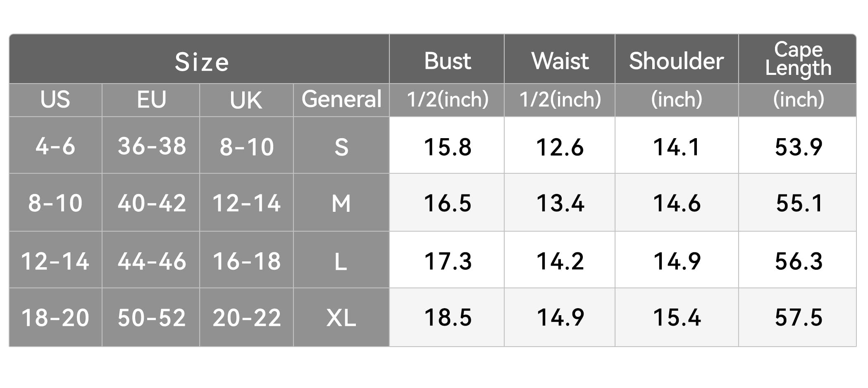Select the Waist column header
Image resolution: width=868 pixels, height=388 pixels.
560,61
